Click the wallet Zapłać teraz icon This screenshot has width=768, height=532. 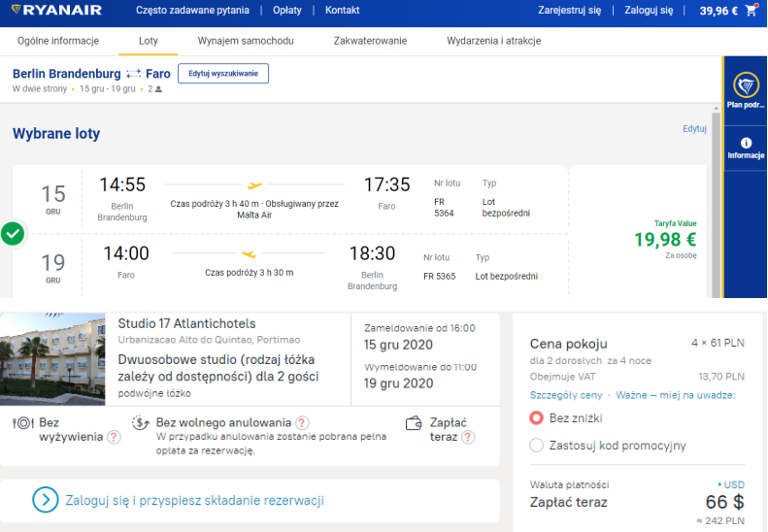414,423
